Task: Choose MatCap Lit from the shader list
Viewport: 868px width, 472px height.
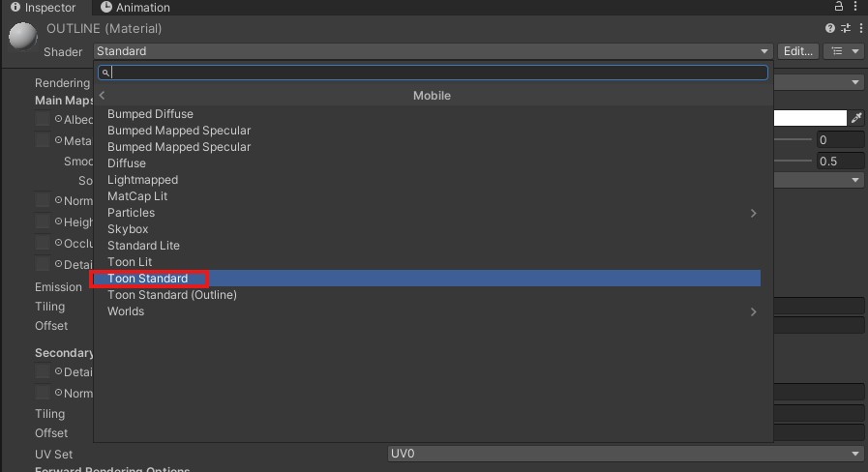Action: [137, 196]
